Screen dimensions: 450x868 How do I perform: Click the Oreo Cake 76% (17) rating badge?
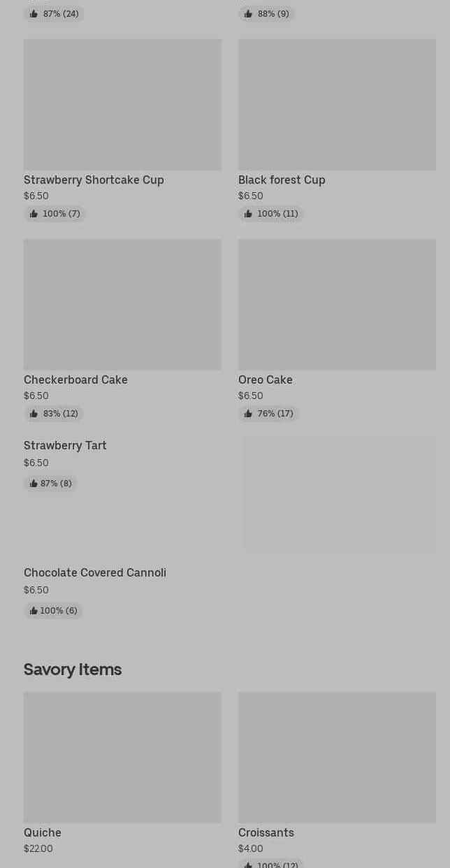[268, 414]
